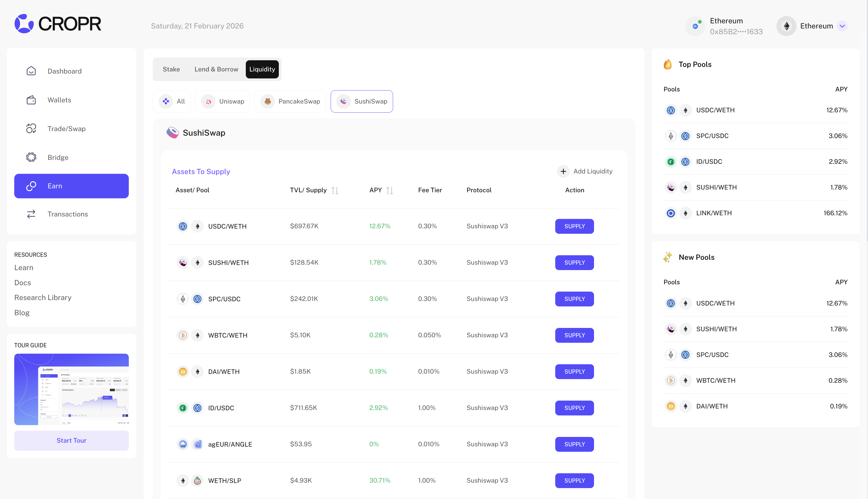Go to Wallets in the sidebar
Screen dimensions: 868x499
click(x=71, y=100)
